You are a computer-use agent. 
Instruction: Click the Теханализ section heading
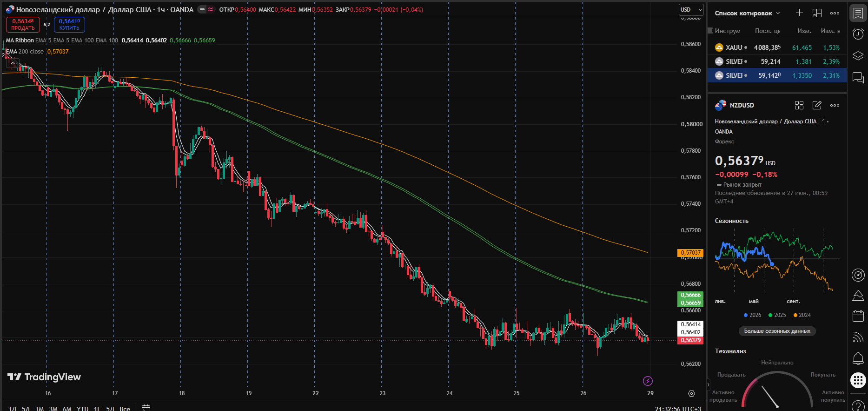(730, 351)
